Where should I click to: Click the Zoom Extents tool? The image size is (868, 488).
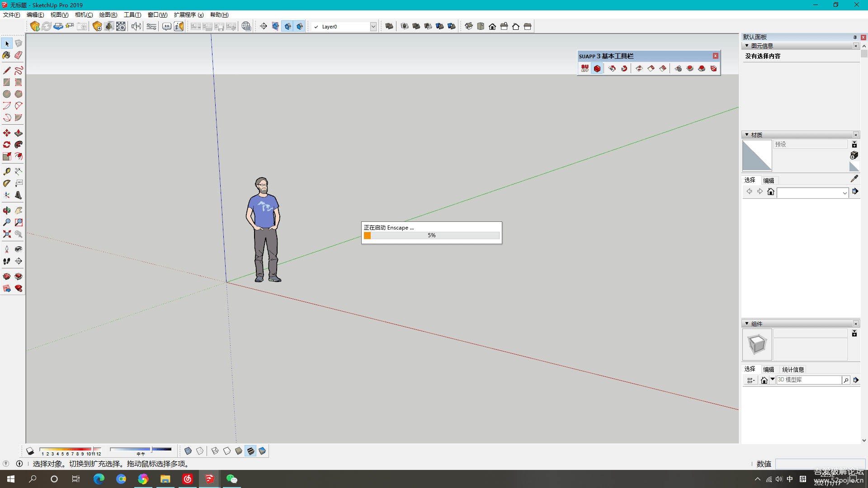(7, 234)
